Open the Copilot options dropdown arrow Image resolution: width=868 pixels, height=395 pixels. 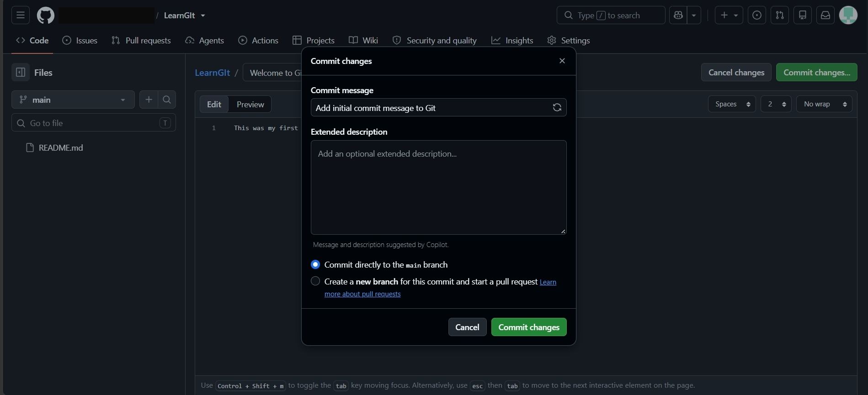(x=694, y=15)
